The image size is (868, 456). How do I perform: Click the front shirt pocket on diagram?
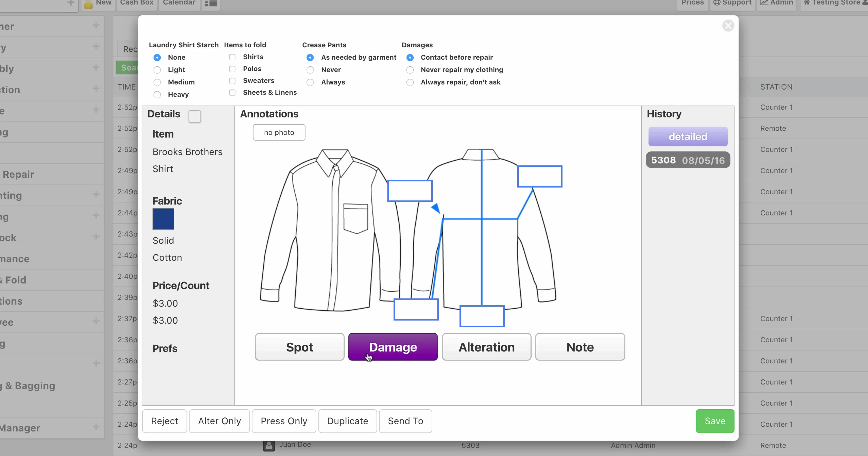(355, 218)
